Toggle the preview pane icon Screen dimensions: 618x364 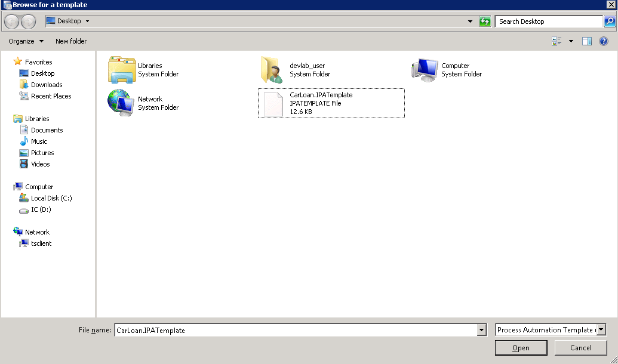coord(587,41)
